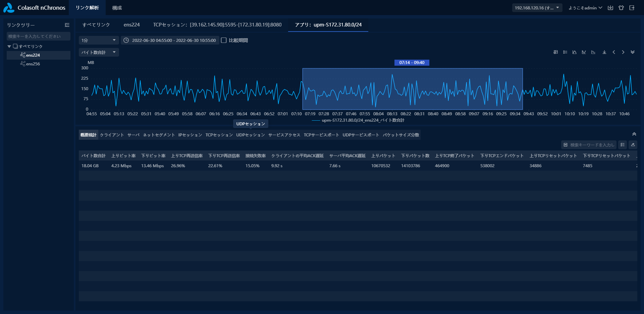Open column settings list icon beside table search

click(623, 145)
